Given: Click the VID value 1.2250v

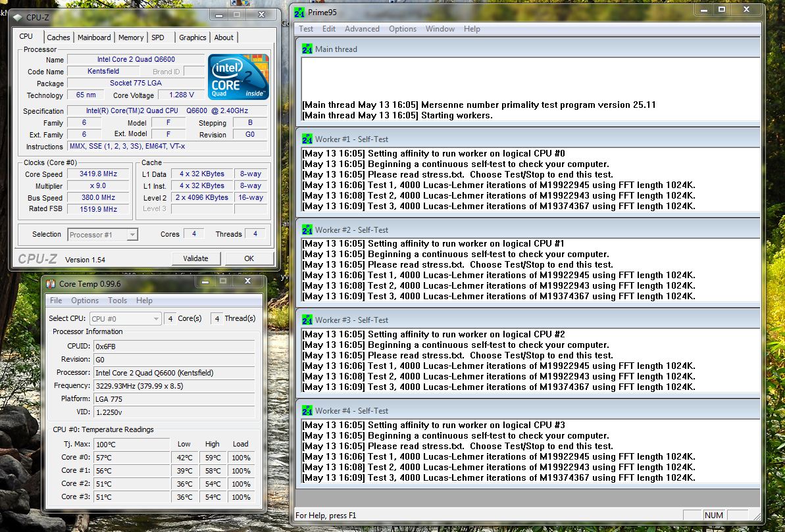Looking at the screenshot, I should [x=174, y=412].
